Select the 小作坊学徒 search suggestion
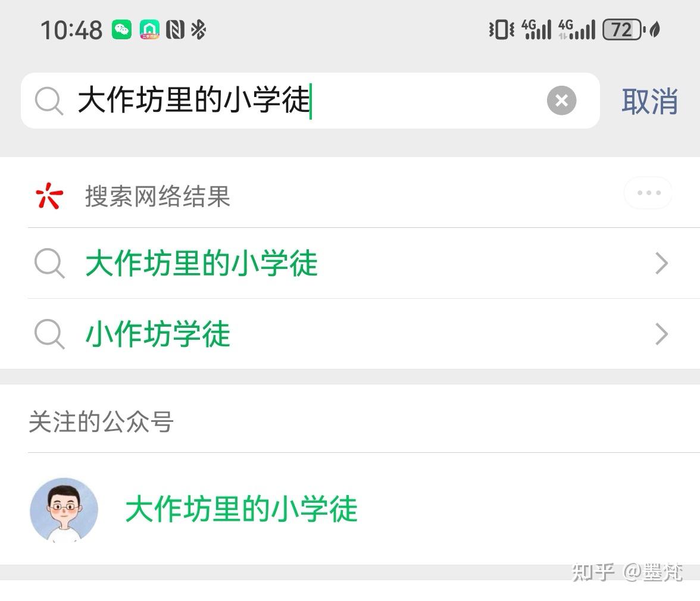Image resolution: width=700 pixels, height=601 pixels. point(350,334)
